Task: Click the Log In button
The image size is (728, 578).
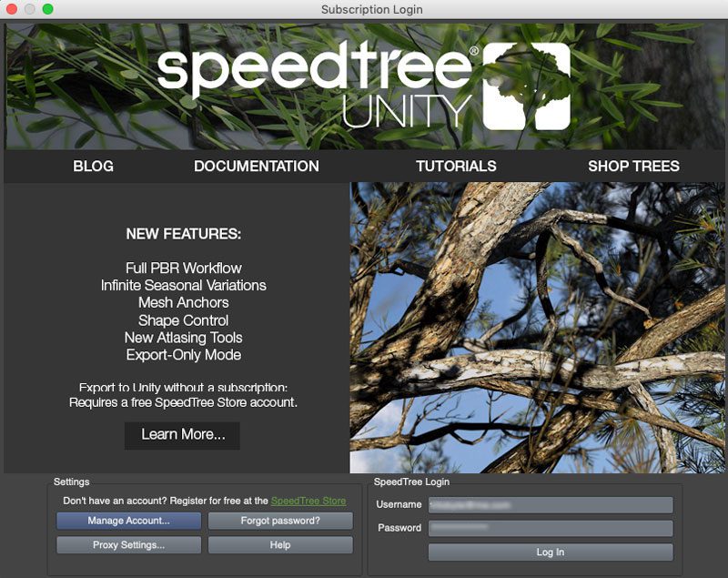Action: click(x=551, y=552)
